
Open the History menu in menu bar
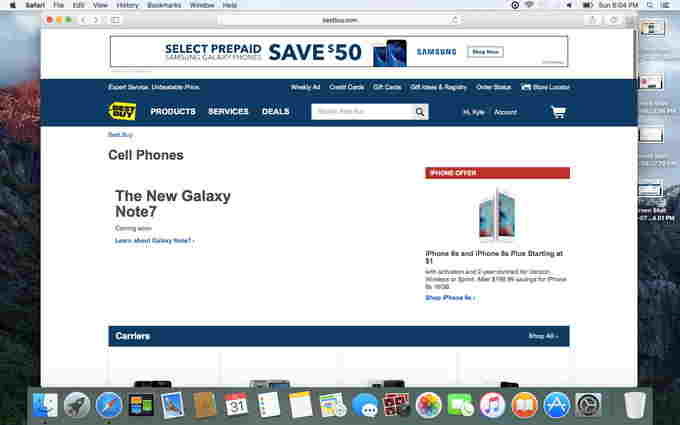pyautogui.click(x=127, y=5)
